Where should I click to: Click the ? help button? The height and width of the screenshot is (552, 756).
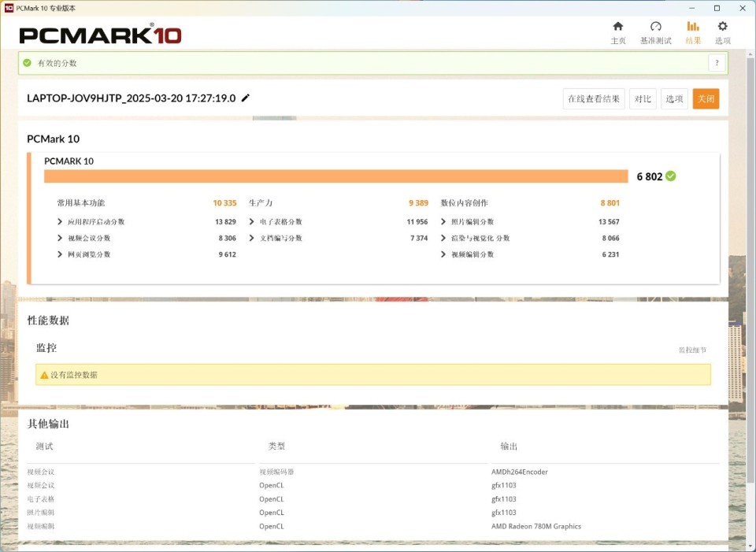point(717,63)
